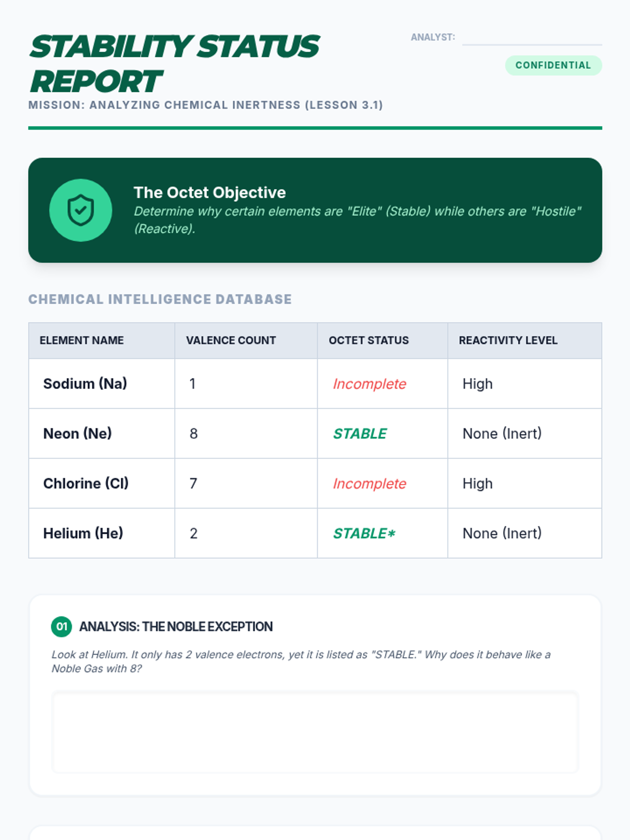Click the STABLE* status for Helium
Screen dimensions: 630x840
click(364, 533)
